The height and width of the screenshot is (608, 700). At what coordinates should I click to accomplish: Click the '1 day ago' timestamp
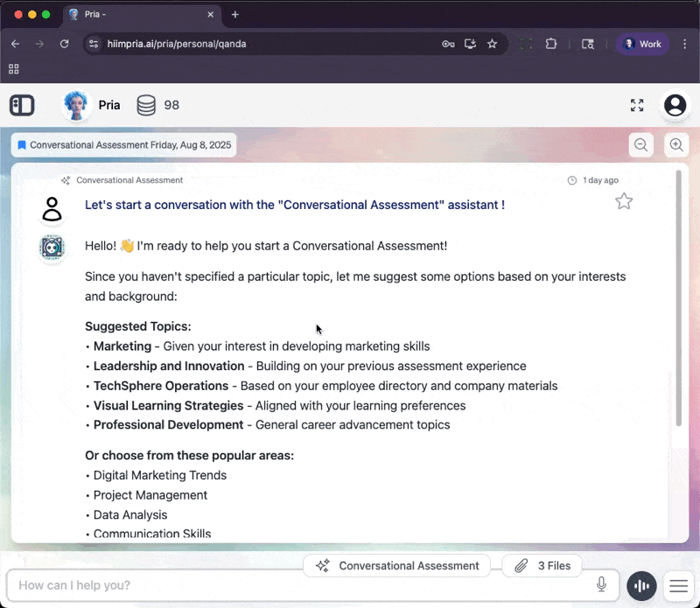pos(600,180)
